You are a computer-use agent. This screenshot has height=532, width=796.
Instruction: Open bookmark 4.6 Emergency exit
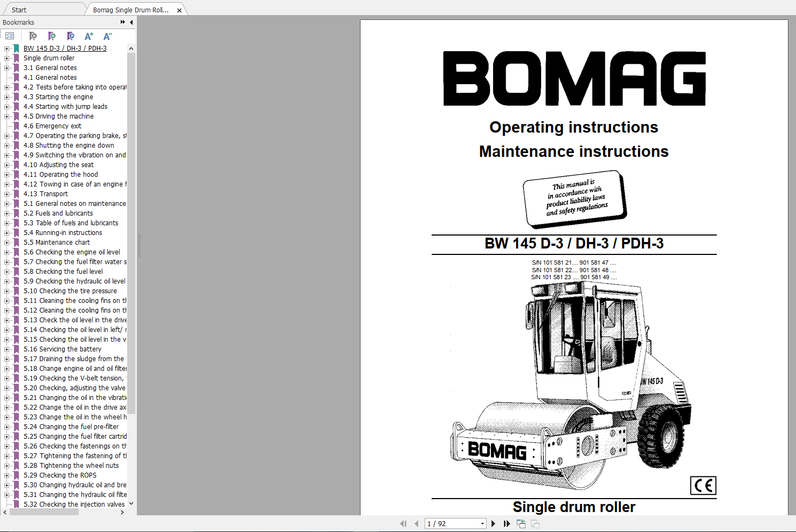coord(52,126)
